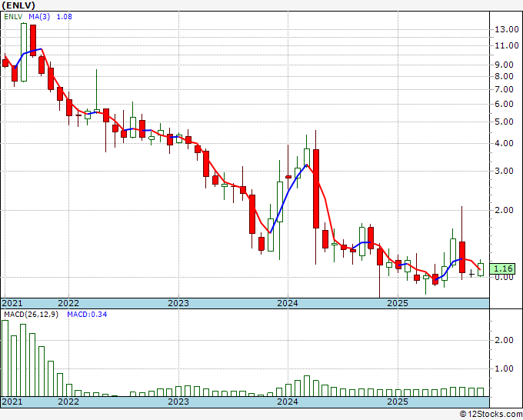Click the MA(3) indicator label
This screenshot has width=523, height=420.
coord(41,16)
